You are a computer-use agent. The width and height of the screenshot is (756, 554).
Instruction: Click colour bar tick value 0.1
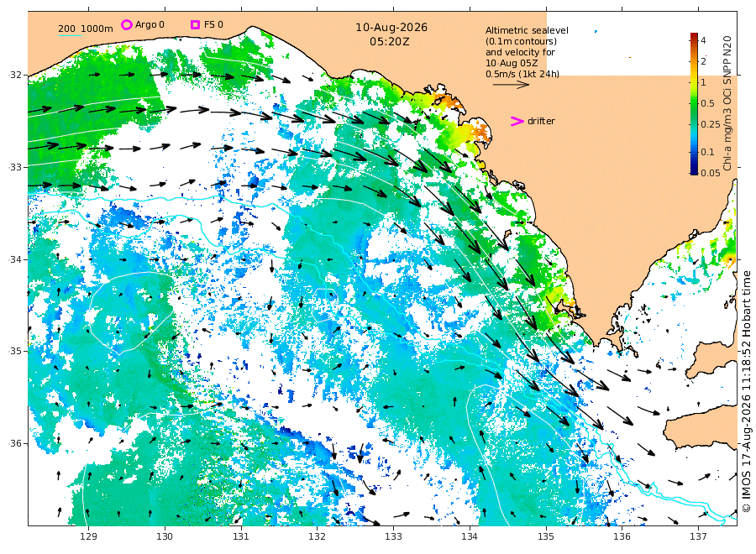707,152
